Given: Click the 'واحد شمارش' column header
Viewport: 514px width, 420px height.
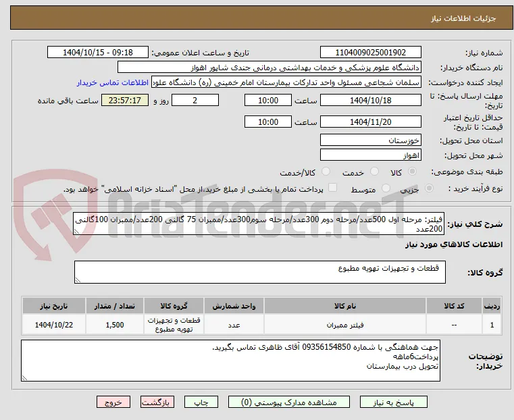Looking at the screenshot, I should (234, 306).
